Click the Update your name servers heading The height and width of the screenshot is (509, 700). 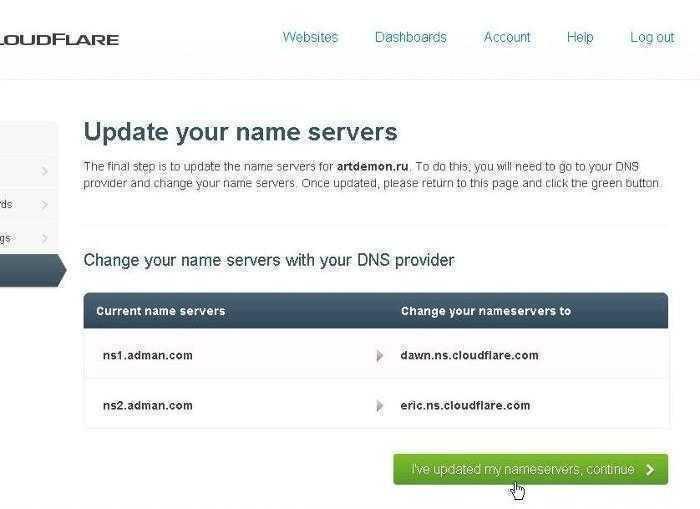tap(240, 133)
